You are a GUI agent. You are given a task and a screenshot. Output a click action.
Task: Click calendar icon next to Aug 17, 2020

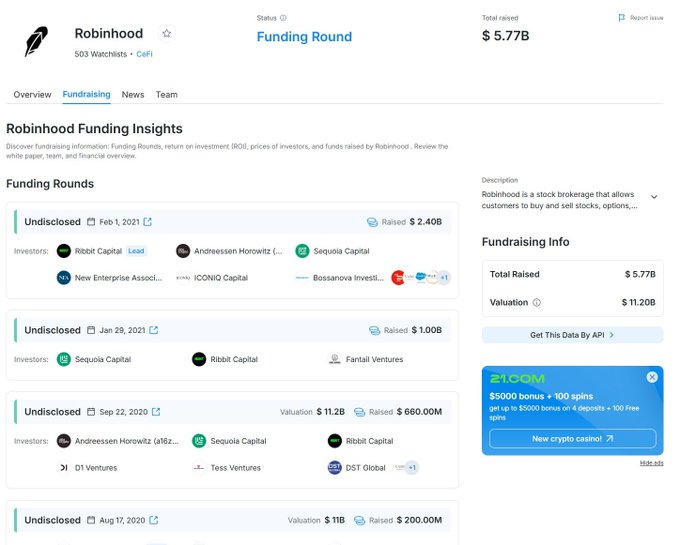click(x=91, y=520)
